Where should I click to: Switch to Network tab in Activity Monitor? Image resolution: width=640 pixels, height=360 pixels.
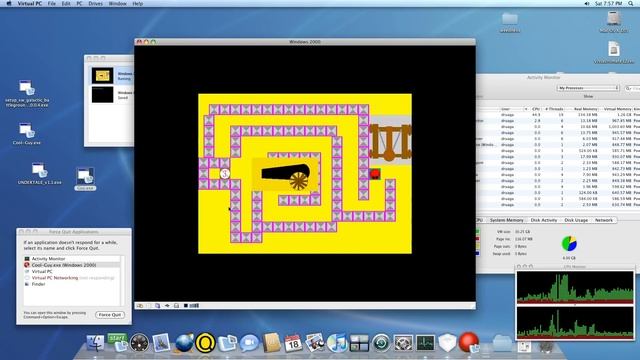pyautogui.click(x=604, y=220)
